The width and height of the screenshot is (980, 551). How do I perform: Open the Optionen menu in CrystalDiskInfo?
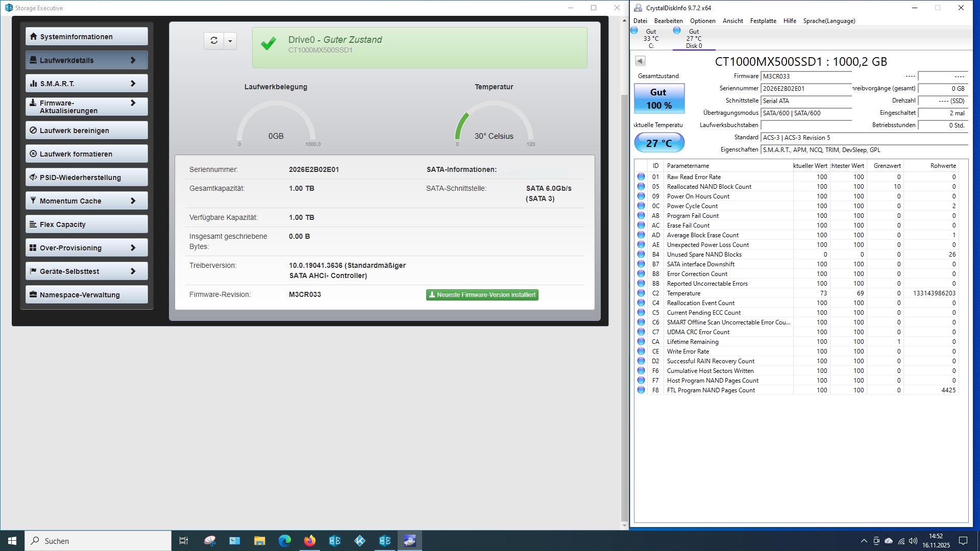click(702, 21)
